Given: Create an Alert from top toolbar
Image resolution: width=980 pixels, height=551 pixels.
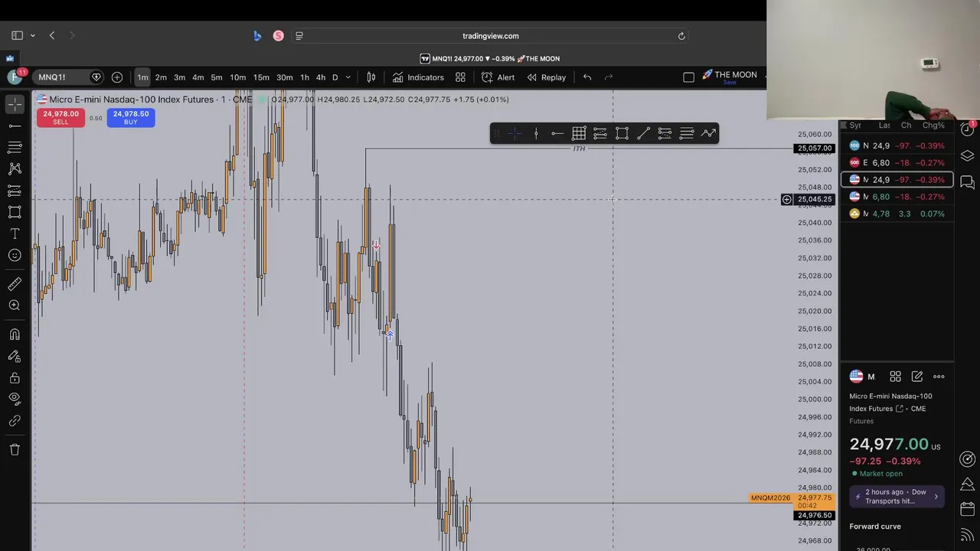Looking at the screenshot, I should click(x=498, y=77).
